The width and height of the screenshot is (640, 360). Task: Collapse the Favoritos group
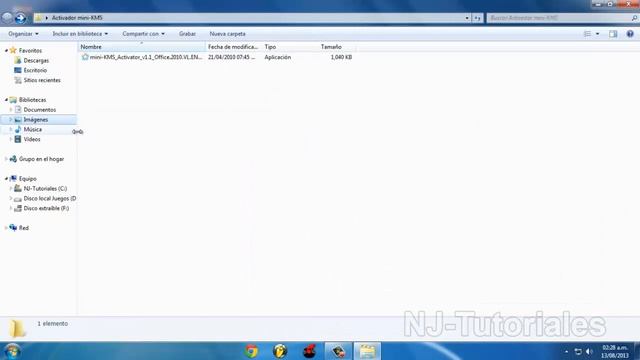[x=6, y=51]
